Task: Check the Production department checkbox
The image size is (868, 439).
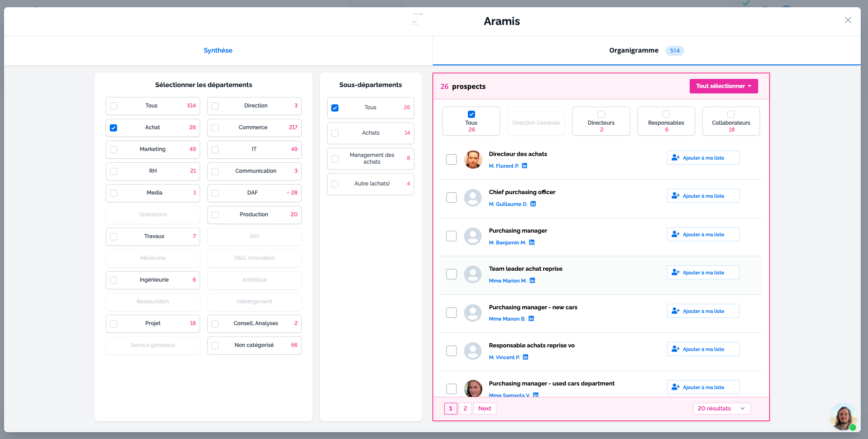Action: pyautogui.click(x=215, y=215)
